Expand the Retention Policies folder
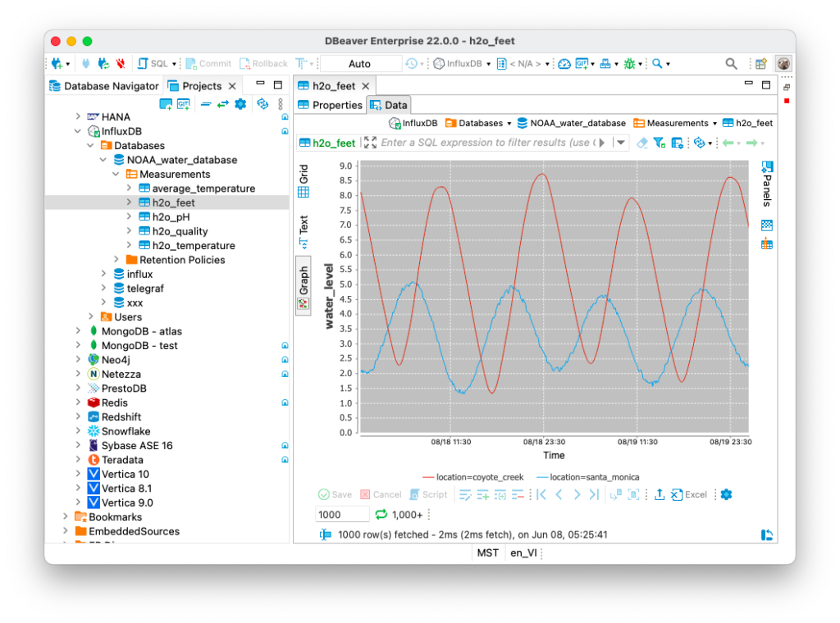This screenshot has height=623, width=840. [x=116, y=260]
